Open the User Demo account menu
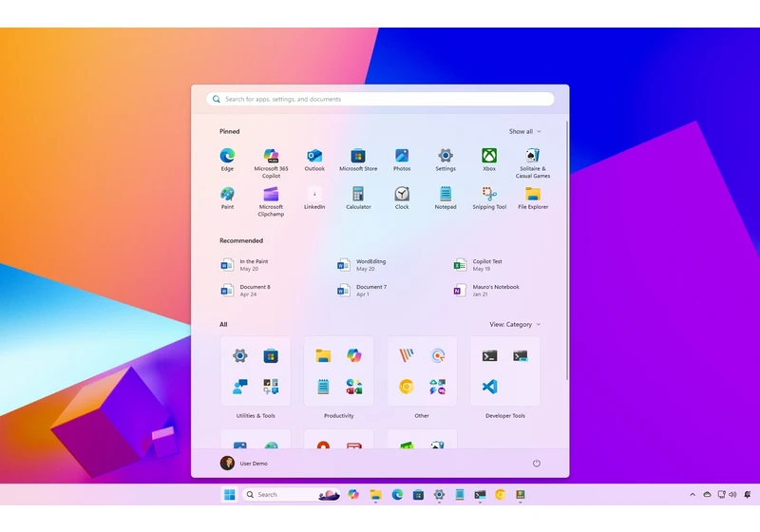 pyautogui.click(x=244, y=464)
